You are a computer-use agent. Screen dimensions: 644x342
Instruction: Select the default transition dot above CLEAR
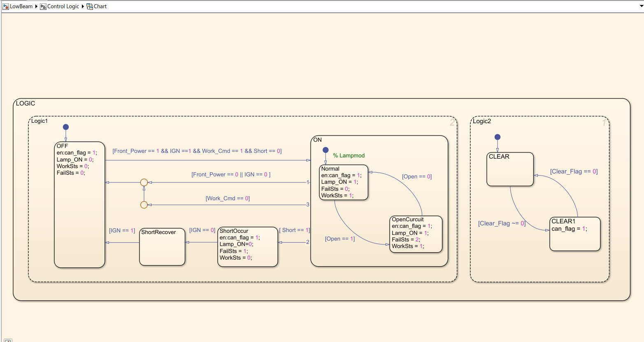498,137
